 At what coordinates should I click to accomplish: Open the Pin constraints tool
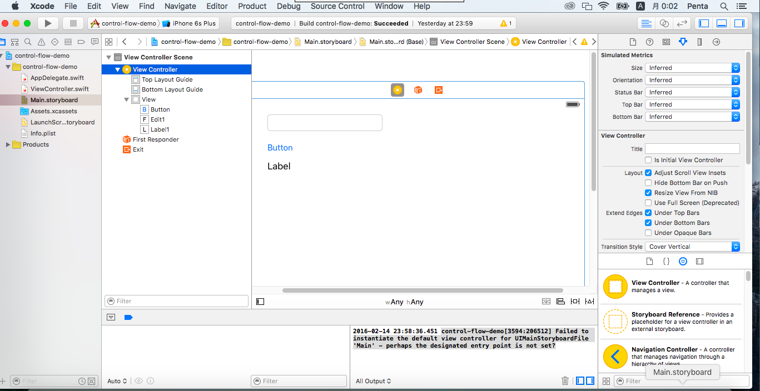[x=575, y=301]
